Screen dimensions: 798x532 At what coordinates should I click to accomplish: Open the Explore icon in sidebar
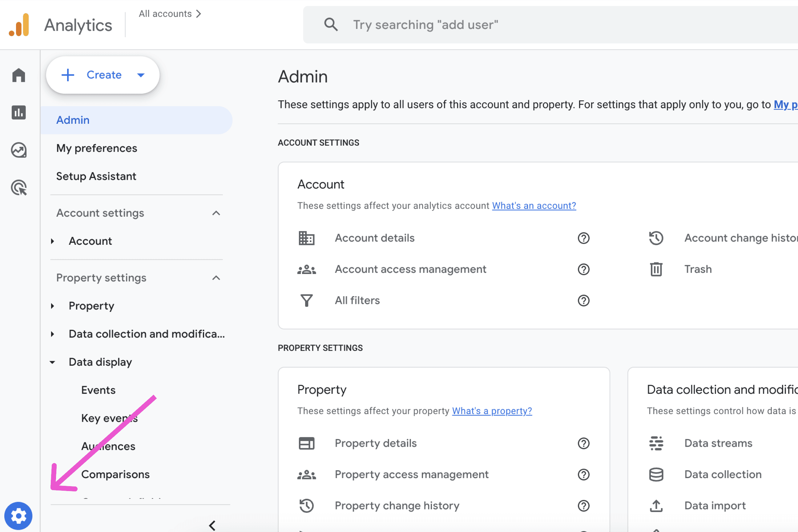[19, 150]
